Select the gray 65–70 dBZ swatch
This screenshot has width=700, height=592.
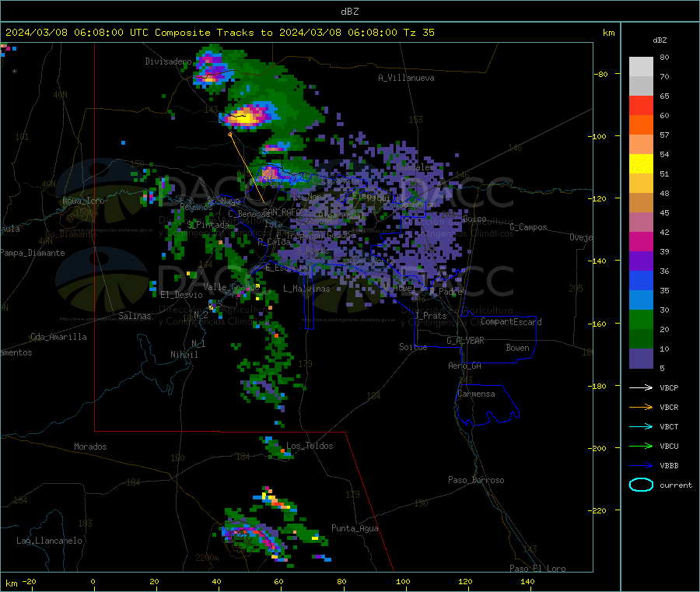point(641,86)
